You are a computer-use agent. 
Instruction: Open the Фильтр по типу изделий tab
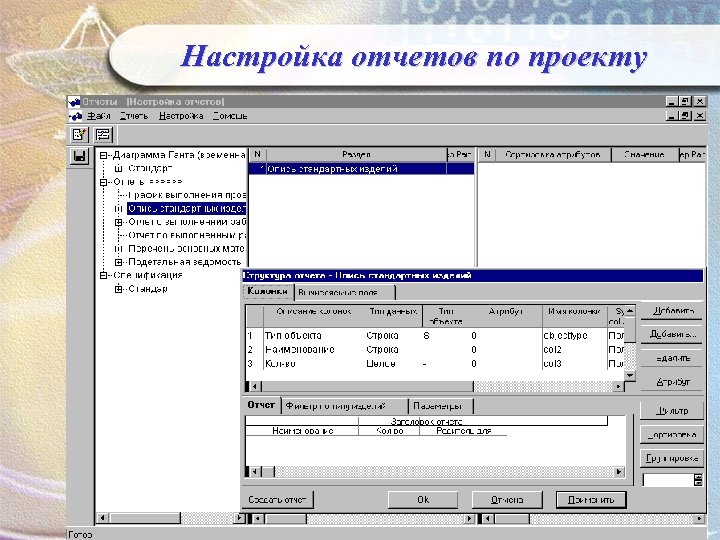pyautogui.click(x=344, y=406)
